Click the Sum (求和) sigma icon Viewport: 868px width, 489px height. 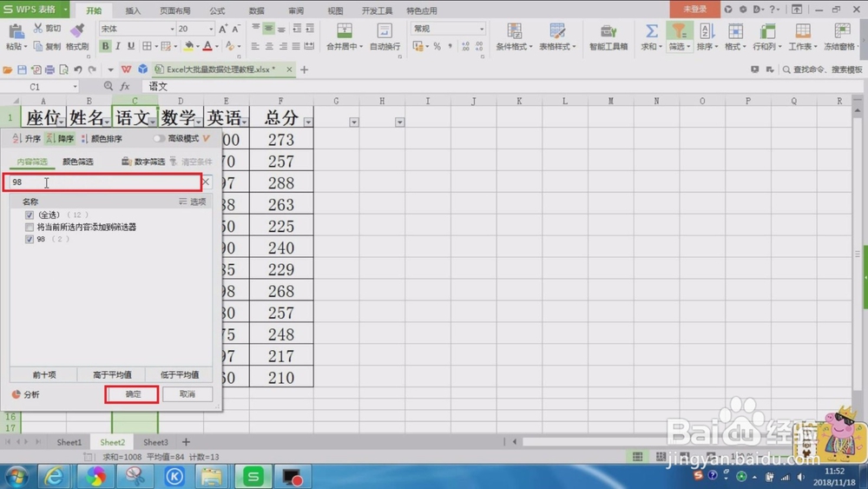pyautogui.click(x=652, y=31)
